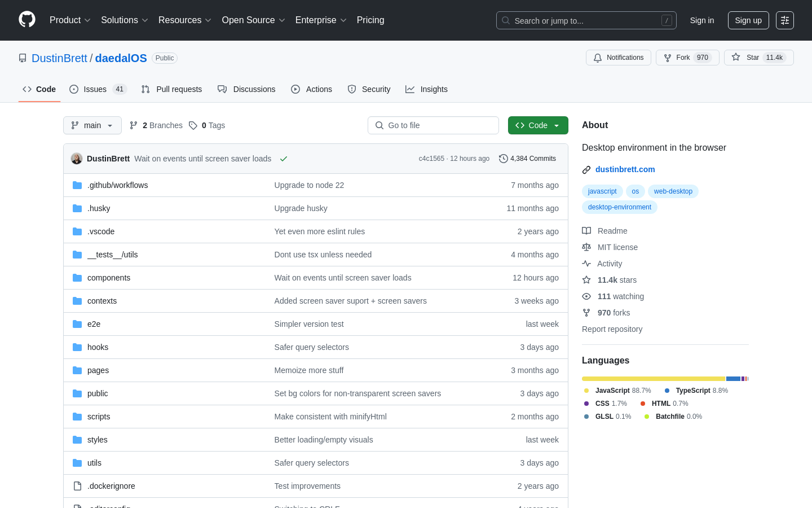
Task: Open the Actions tab
Action: (x=311, y=89)
